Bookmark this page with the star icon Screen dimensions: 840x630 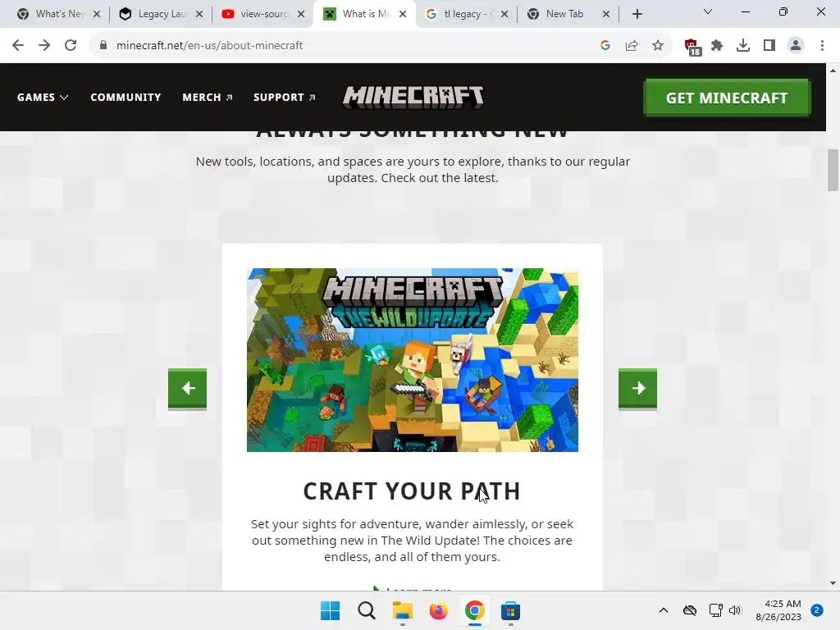(658, 46)
